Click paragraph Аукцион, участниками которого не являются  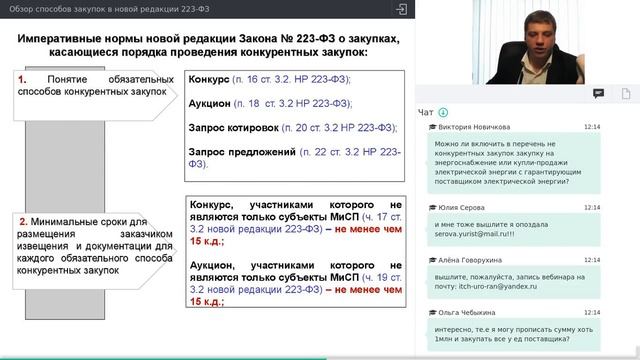296,283
